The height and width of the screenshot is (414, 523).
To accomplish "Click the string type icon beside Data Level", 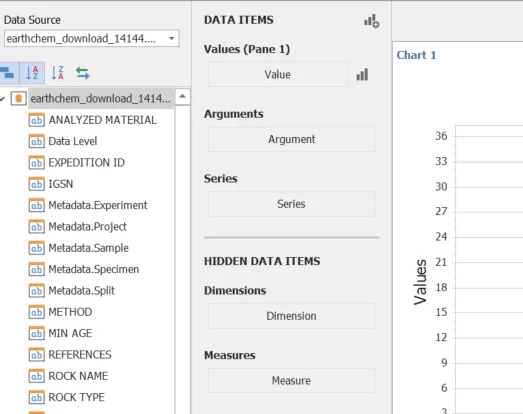I will pyautogui.click(x=36, y=141).
